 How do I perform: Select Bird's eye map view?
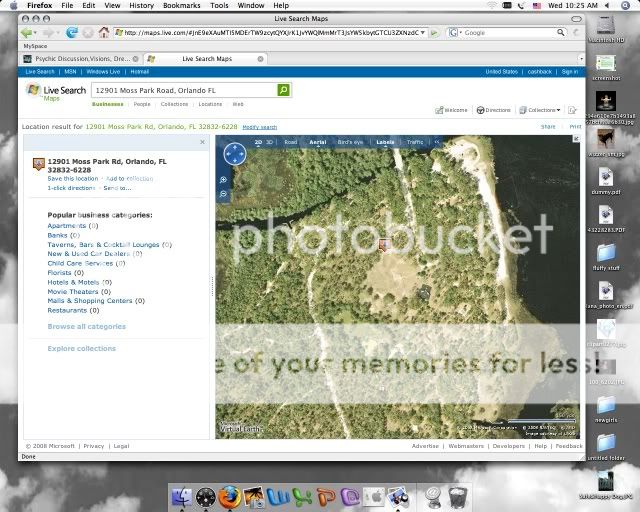(350, 142)
